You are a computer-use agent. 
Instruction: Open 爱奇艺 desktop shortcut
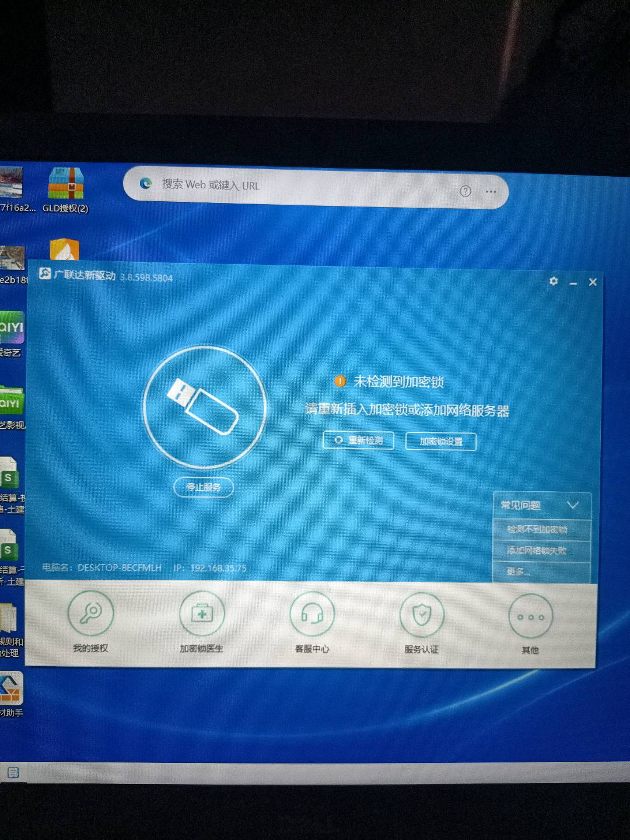11,334
